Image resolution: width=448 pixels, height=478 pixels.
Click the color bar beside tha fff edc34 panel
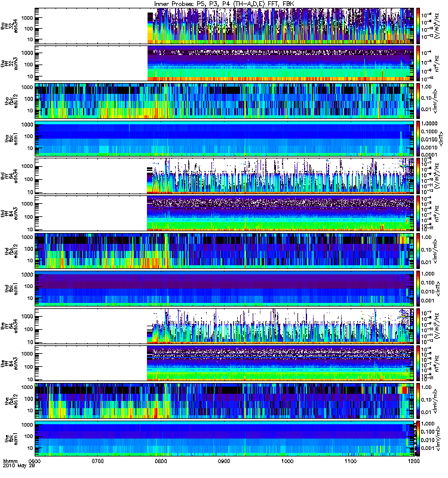tap(418, 26)
